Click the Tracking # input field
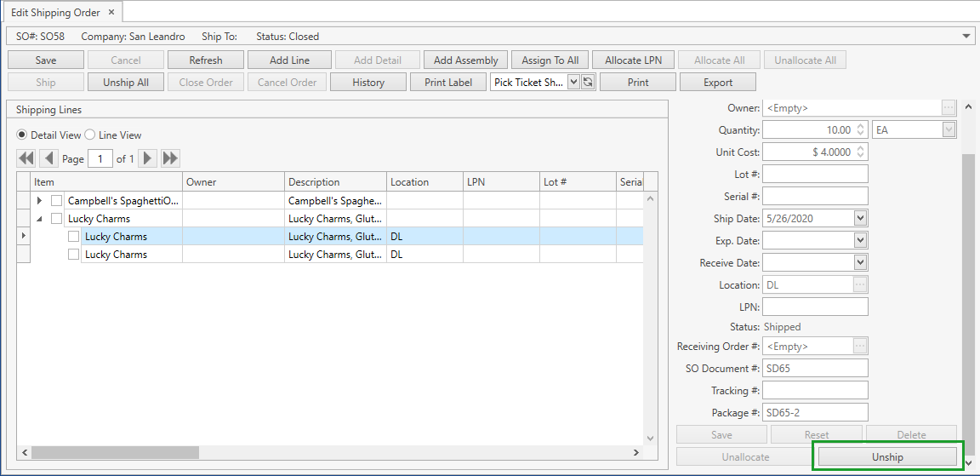Screen dimensions: 980x476 click(x=815, y=391)
